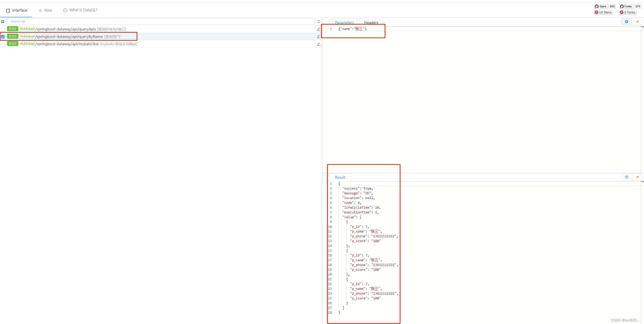Uncheck the queryByName row checkbox
Image resolution: width=644 pixels, height=324 pixels.
pos(3,37)
